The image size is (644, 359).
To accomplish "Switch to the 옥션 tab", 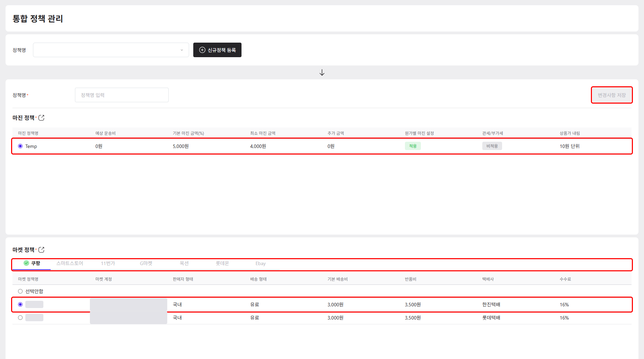I will pos(184,263).
